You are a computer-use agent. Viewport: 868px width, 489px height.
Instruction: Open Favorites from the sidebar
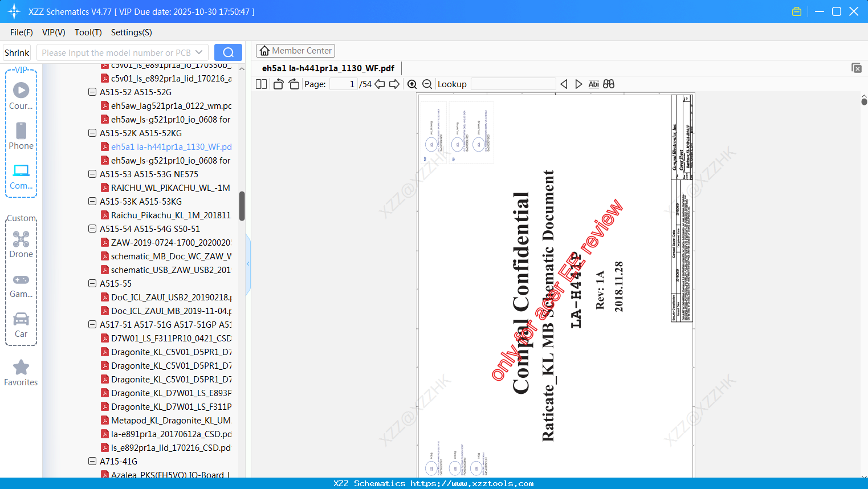21,373
